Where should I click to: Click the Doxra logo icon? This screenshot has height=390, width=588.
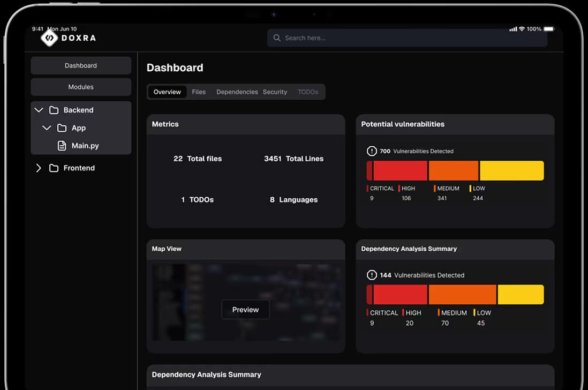pos(49,37)
